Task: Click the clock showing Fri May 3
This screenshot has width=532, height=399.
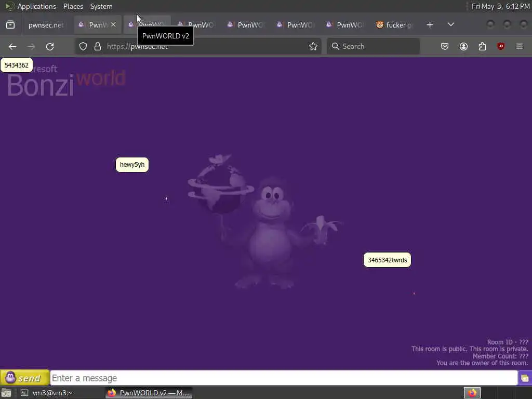Action: [x=500, y=6]
